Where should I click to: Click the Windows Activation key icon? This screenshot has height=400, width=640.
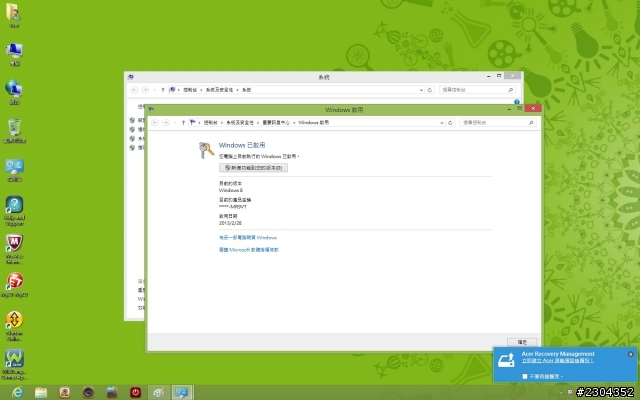click(206, 150)
